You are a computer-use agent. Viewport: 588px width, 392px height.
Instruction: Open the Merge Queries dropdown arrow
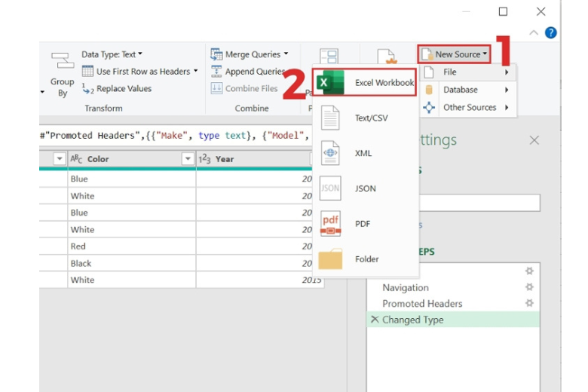pos(286,54)
